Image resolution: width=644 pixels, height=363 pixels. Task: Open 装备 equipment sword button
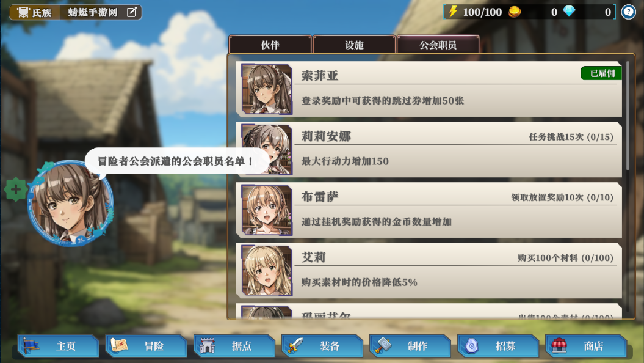coord(322,346)
